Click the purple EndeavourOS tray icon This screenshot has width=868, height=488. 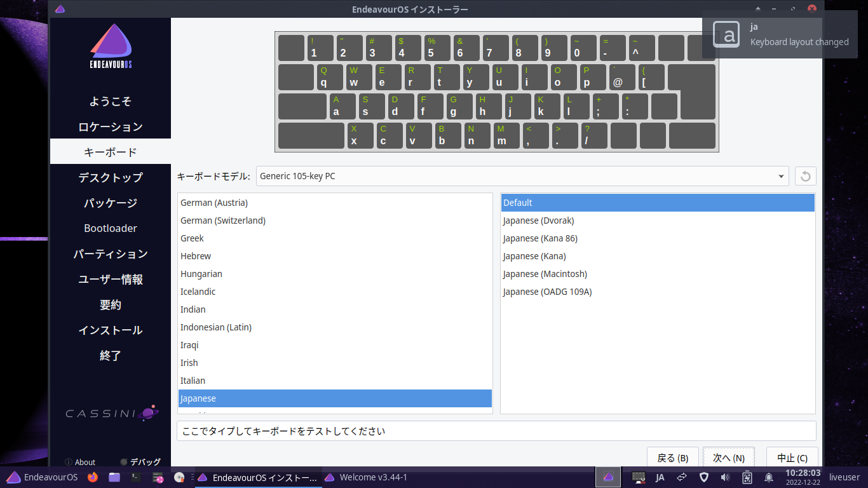point(608,477)
